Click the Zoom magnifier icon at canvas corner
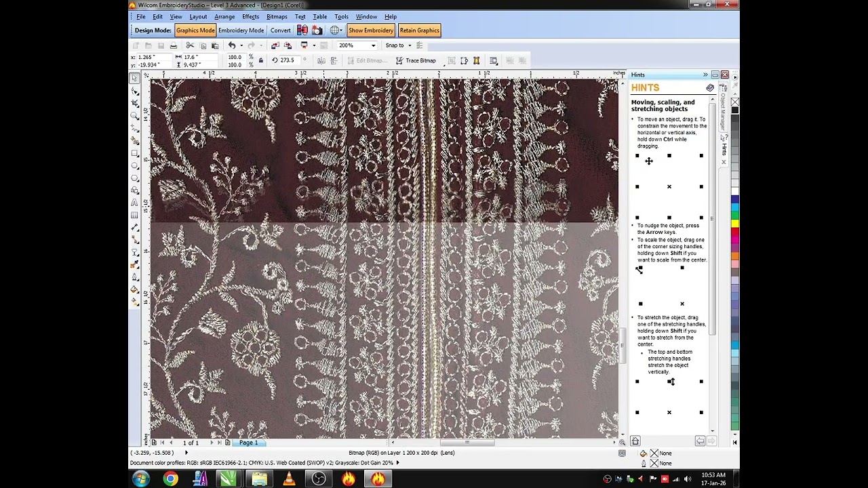 (622, 443)
